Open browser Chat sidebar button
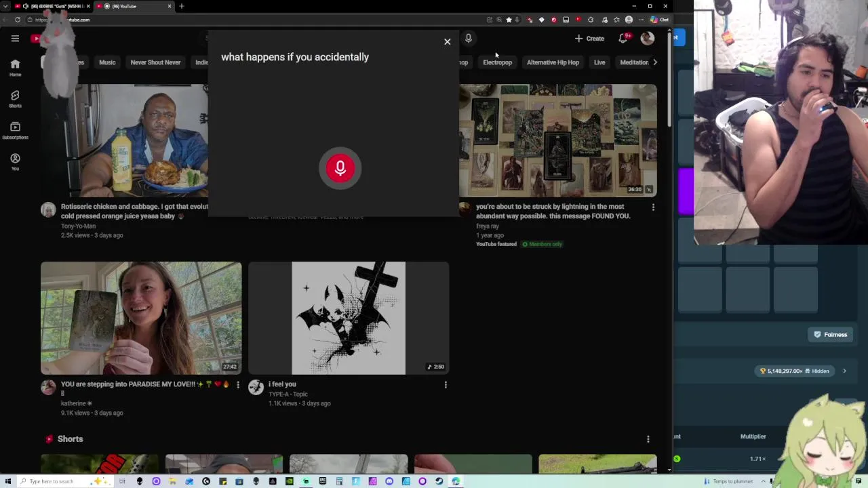The width and height of the screenshot is (868, 488). 660,20
